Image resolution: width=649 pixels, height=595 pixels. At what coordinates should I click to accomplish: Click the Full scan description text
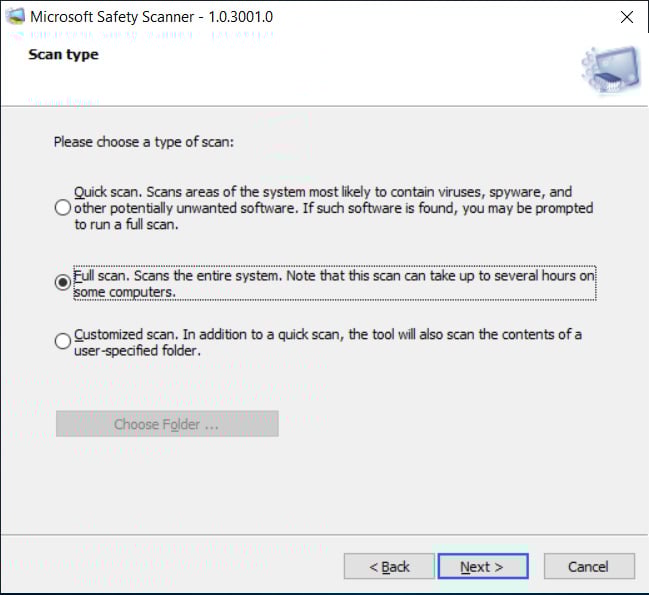point(334,283)
